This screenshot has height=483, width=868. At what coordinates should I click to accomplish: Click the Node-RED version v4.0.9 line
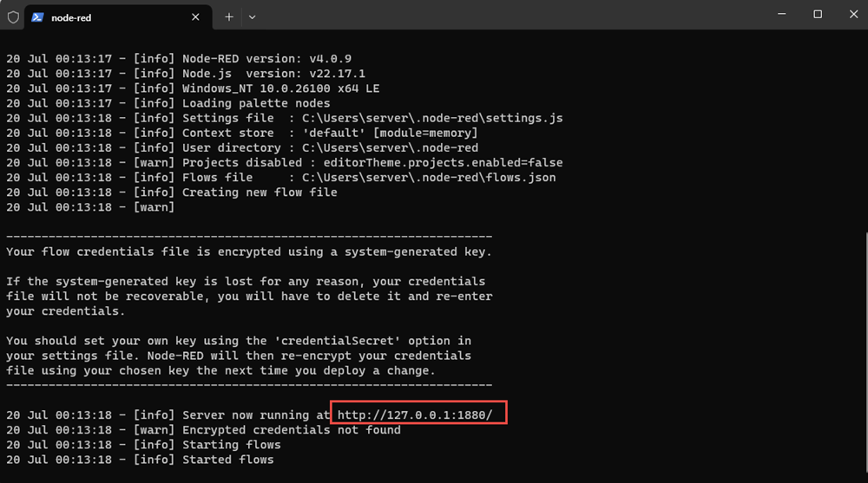tap(179, 59)
